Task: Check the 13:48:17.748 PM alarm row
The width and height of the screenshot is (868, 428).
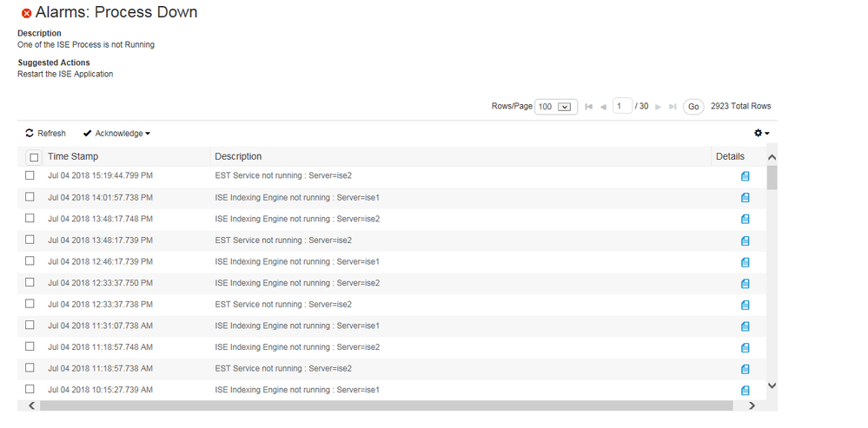Action: 30,218
